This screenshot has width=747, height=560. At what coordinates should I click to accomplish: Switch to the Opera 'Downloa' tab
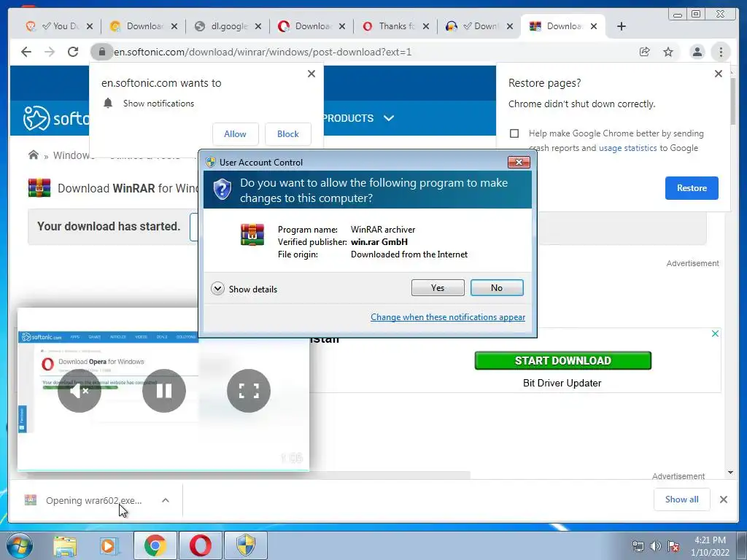[312, 26]
